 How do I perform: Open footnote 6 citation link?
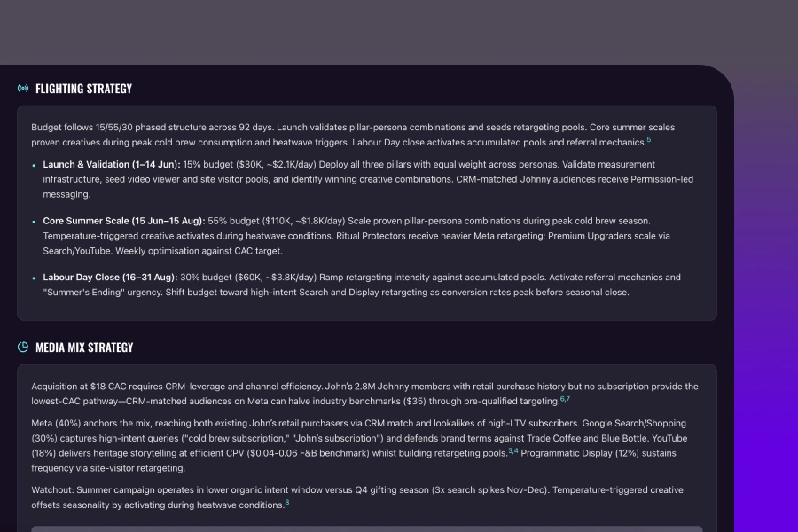coord(562,399)
